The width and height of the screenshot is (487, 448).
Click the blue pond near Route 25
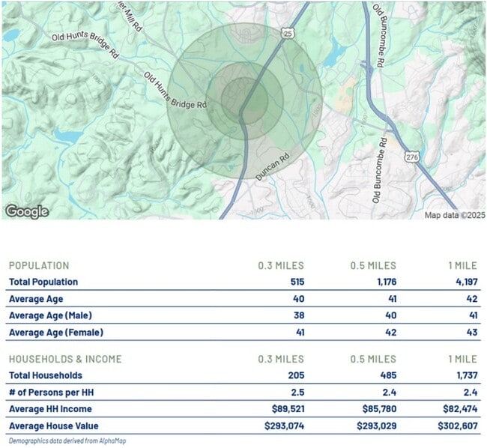click(x=334, y=52)
